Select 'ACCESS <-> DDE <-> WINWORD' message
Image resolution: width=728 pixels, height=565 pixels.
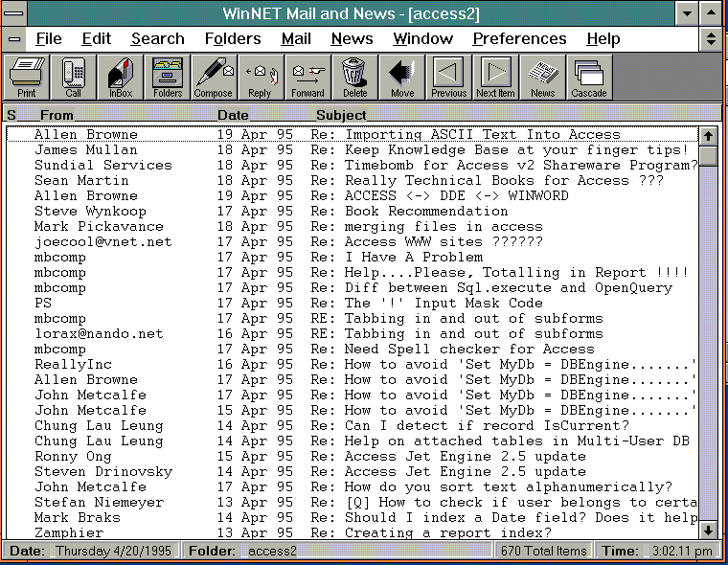coord(352,195)
